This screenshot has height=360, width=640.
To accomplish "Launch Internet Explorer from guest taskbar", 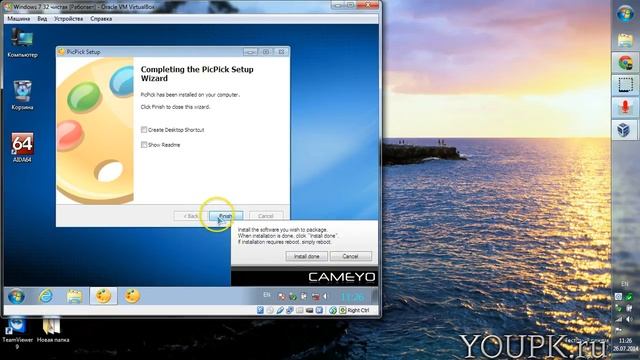I will (46, 296).
